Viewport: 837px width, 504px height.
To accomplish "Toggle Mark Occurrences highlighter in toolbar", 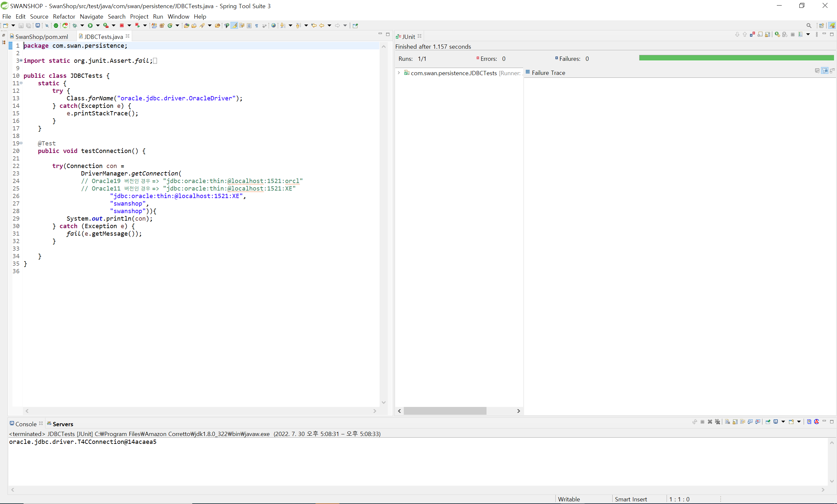I will click(x=234, y=25).
